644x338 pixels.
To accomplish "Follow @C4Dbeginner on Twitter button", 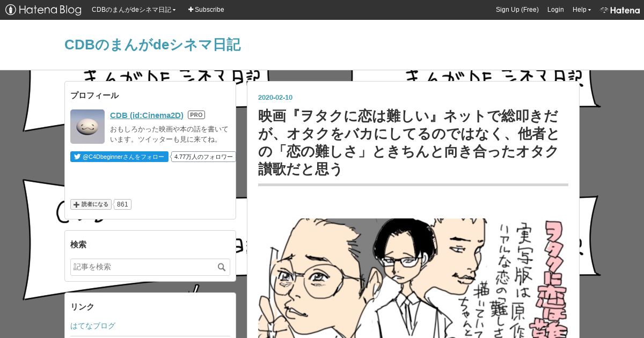I will [x=119, y=157].
